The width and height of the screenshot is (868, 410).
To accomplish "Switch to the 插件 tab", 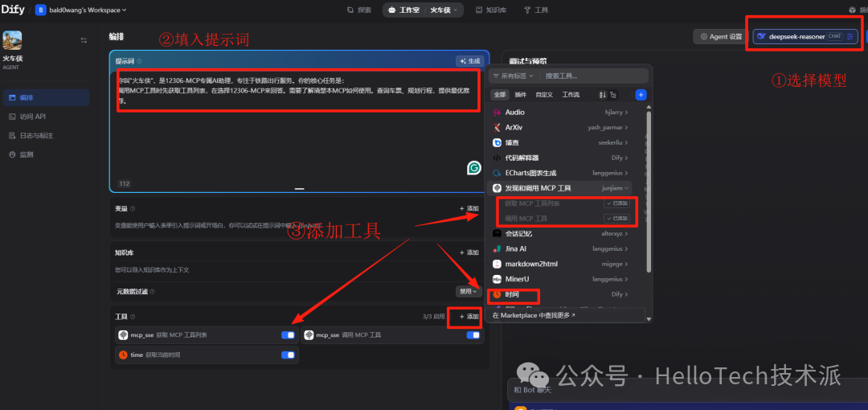I will point(520,95).
